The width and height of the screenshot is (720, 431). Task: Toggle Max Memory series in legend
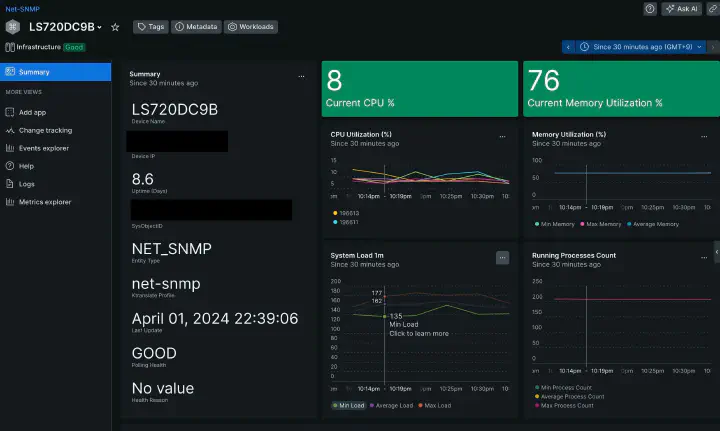click(601, 224)
